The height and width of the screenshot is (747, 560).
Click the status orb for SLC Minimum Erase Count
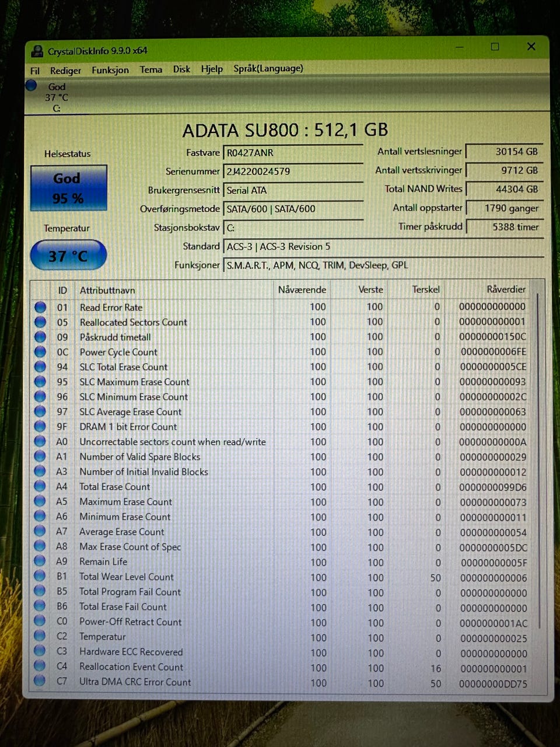point(40,396)
